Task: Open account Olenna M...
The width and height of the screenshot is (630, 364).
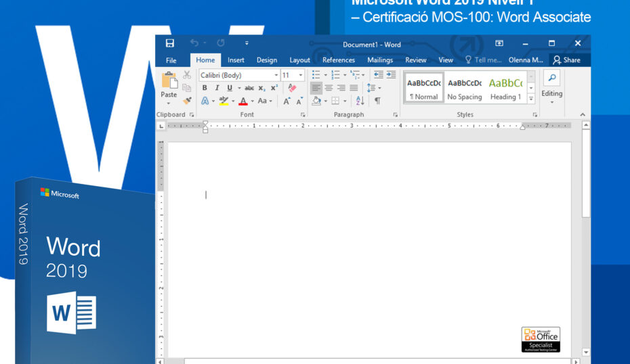Action: coord(526,60)
